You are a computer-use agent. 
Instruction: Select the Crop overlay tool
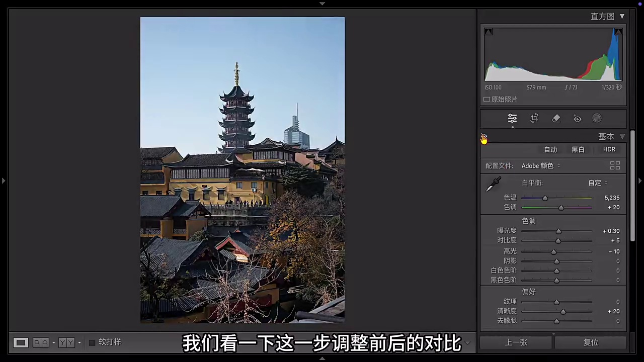534,118
